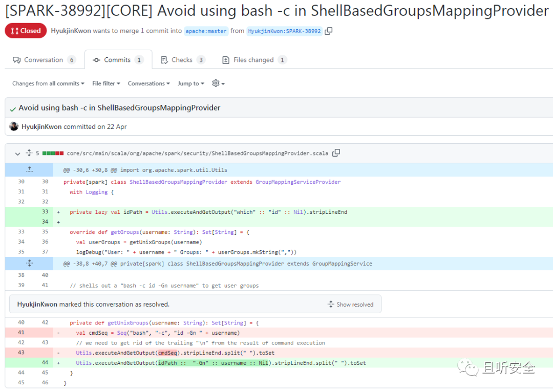Open the File filter dropdown
Viewport: 553px width, 392px height.
tap(106, 83)
